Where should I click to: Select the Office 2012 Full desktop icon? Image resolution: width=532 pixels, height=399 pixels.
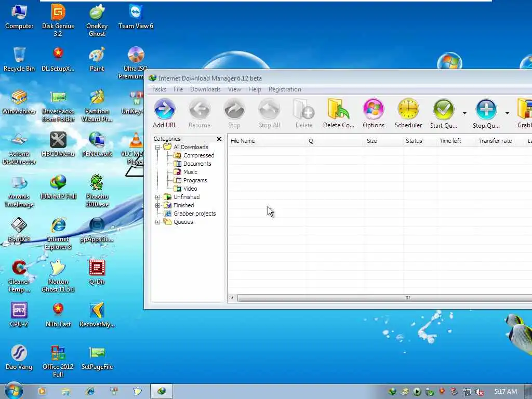coord(58,362)
